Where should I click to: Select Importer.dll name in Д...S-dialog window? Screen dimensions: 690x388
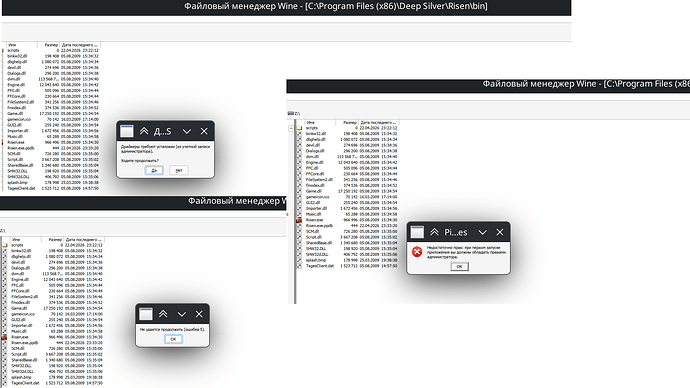(x=18, y=131)
